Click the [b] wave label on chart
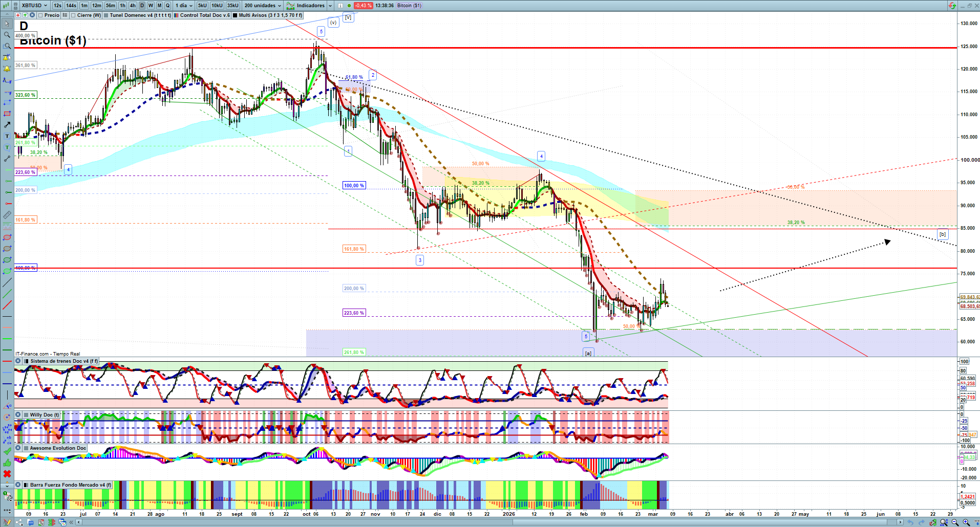Image resolution: width=980 pixels, height=527 pixels. click(x=943, y=234)
